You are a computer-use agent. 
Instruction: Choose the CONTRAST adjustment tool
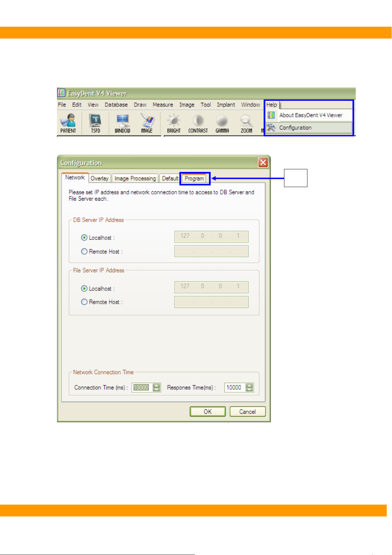(198, 123)
